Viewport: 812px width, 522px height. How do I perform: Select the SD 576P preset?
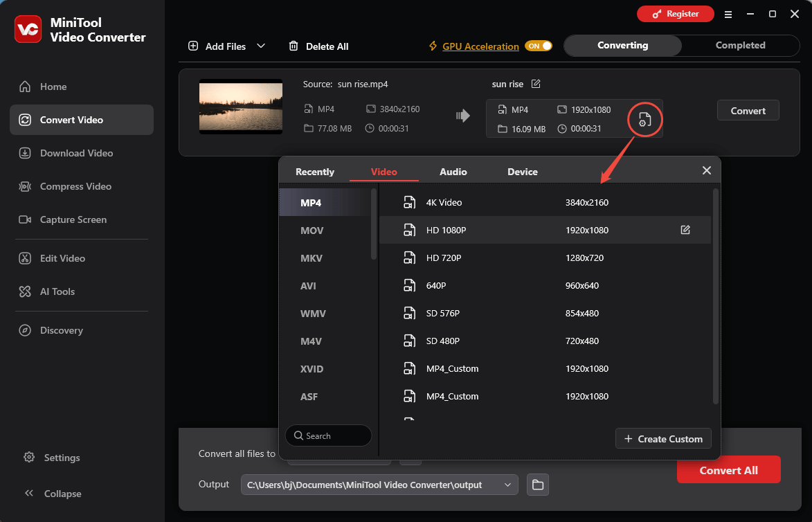545,314
